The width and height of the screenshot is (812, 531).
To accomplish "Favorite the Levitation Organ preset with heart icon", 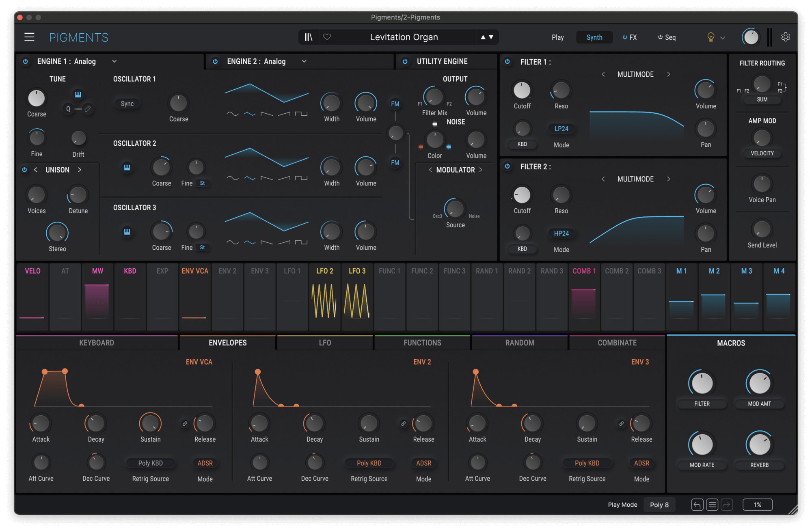I will coord(327,37).
